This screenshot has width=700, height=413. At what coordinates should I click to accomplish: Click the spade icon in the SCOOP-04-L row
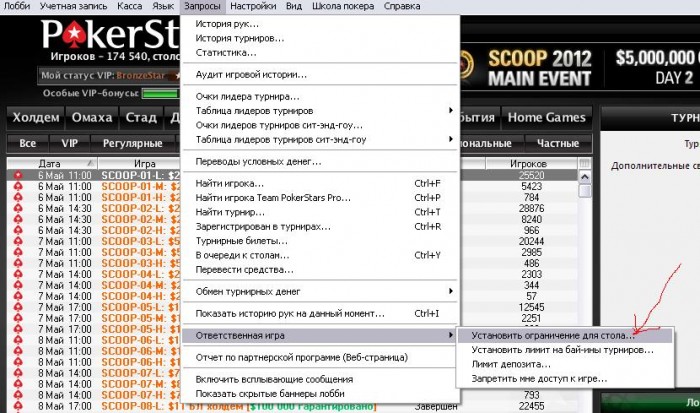point(18,274)
